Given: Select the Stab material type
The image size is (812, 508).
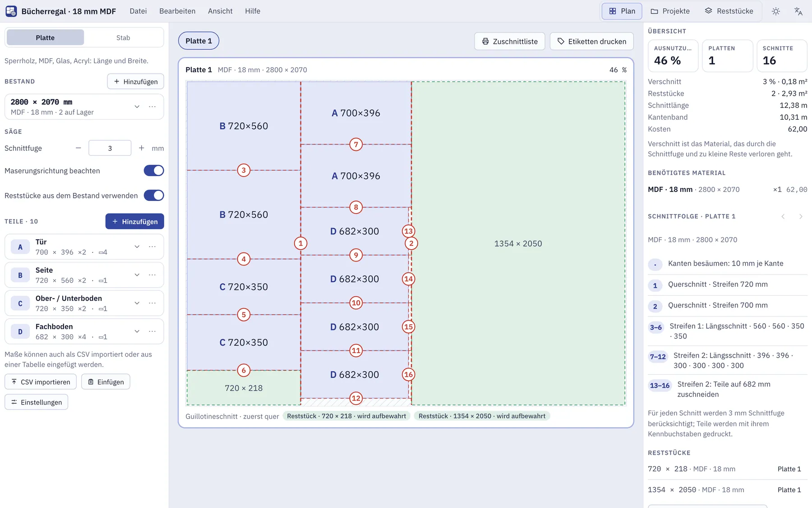Looking at the screenshot, I should 123,37.
